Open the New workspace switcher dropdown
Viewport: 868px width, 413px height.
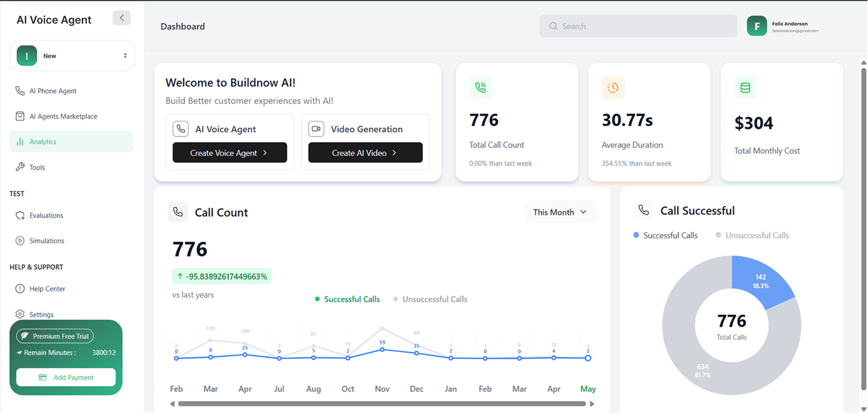coord(72,56)
